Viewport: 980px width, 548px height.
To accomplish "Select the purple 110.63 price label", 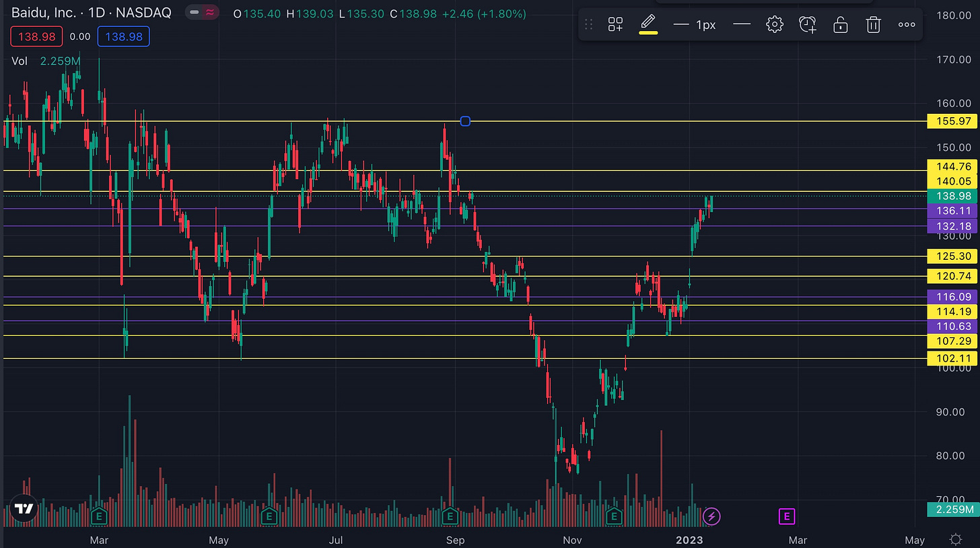I will click(952, 327).
